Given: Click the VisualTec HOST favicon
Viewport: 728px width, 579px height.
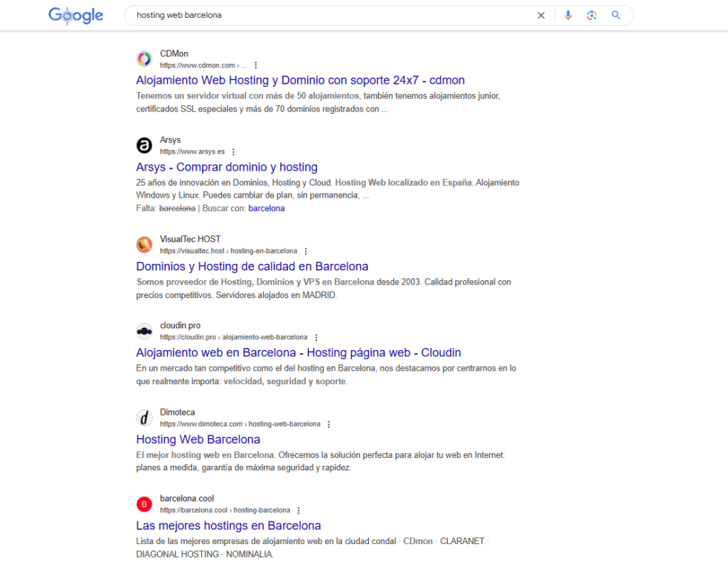Looking at the screenshot, I should click(x=144, y=245).
